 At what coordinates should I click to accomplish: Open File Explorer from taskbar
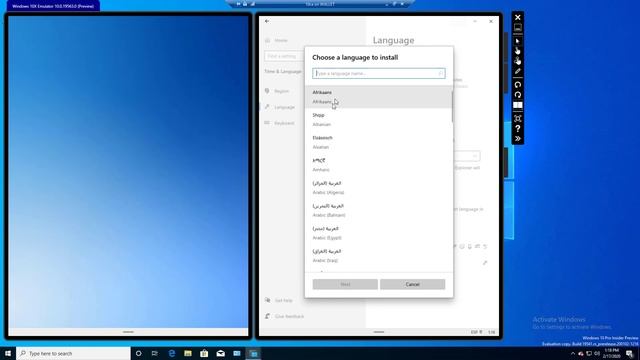coord(188,353)
